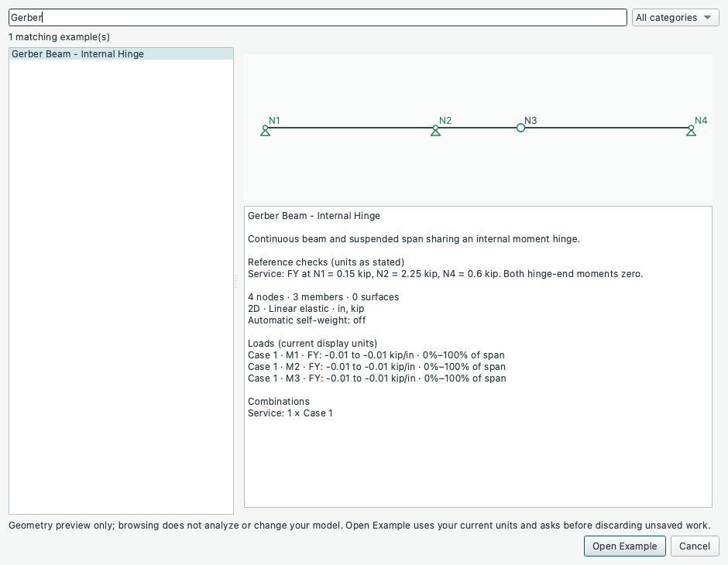
Task: Click 'Reference checks (units as stated)' line
Action: tap(326, 262)
